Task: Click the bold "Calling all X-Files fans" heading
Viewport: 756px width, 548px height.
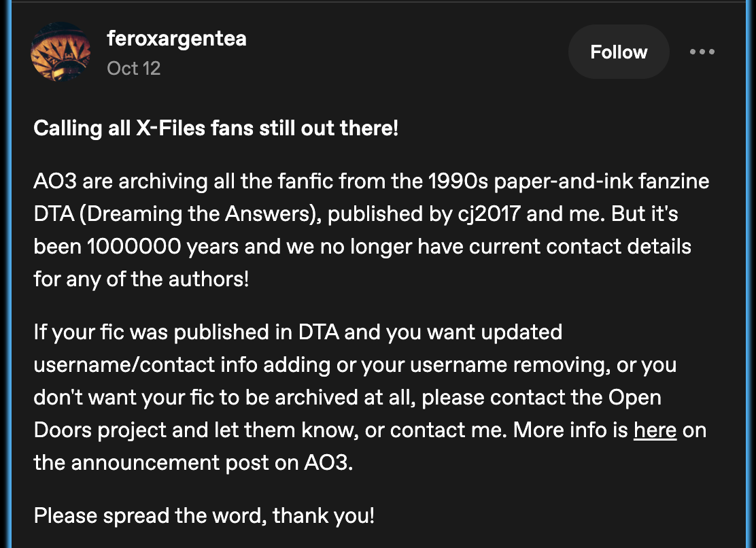Action: pyautogui.click(x=216, y=129)
